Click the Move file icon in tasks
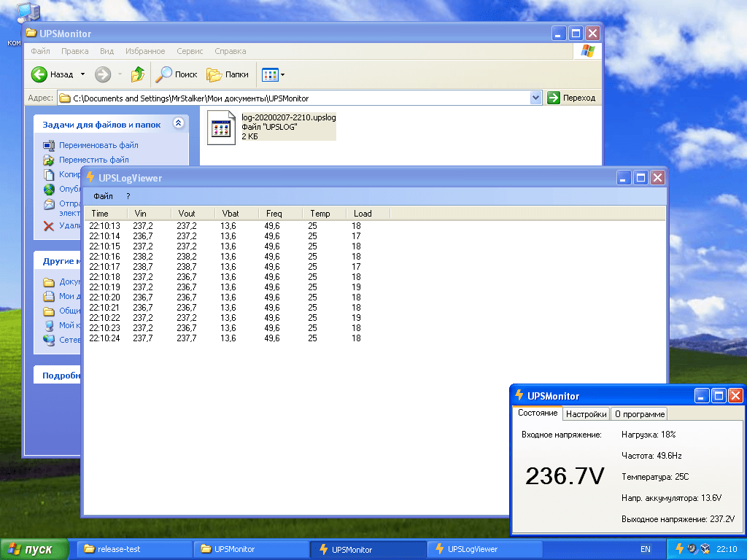This screenshot has height=560, width=747. (49, 160)
